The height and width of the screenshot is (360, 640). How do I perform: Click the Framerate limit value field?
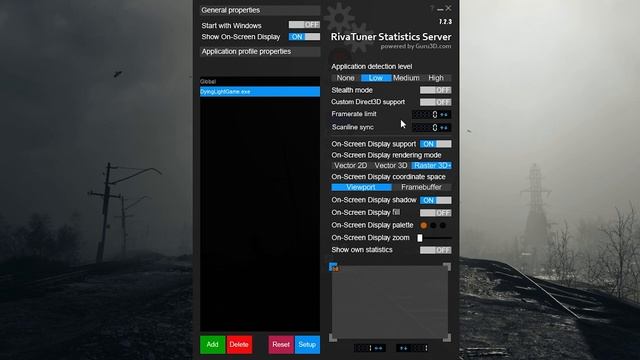point(425,115)
